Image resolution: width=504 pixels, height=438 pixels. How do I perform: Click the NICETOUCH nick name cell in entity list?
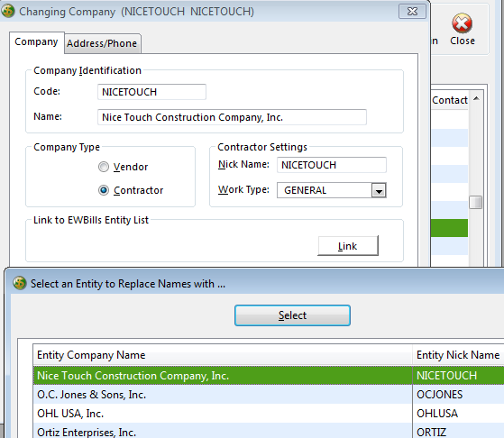(x=458, y=375)
